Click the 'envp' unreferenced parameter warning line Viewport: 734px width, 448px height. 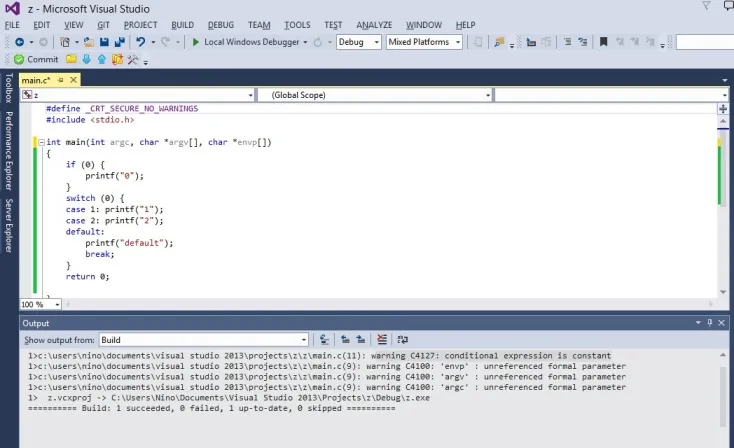pyautogui.click(x=327, y=367)
